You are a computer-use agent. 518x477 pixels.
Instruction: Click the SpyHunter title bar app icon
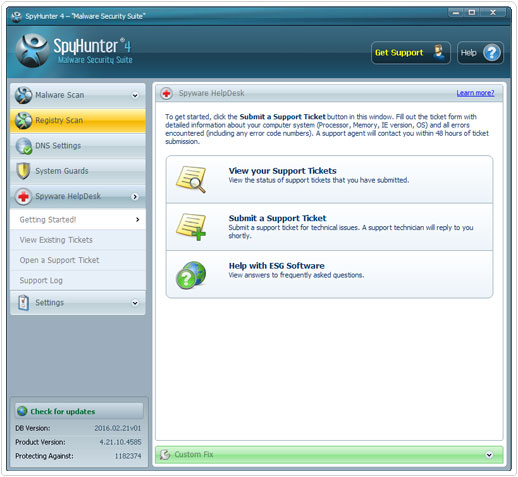[x=17, y=16]
